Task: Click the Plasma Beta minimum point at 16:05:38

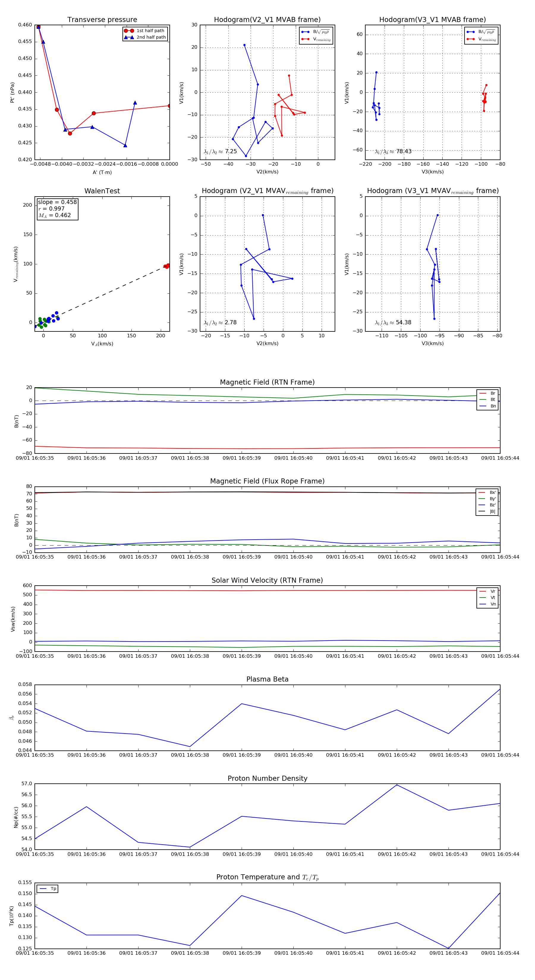Action: 190,747
